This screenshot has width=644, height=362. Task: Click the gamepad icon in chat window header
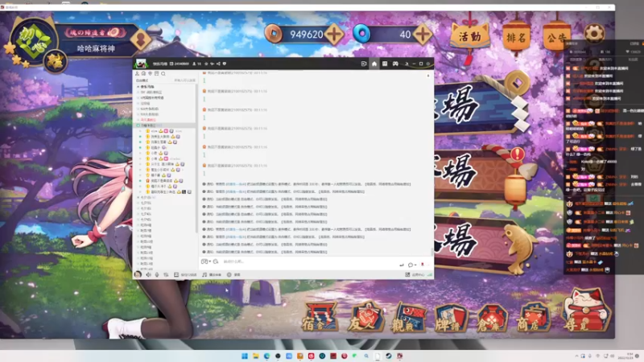tap(395, 64)
